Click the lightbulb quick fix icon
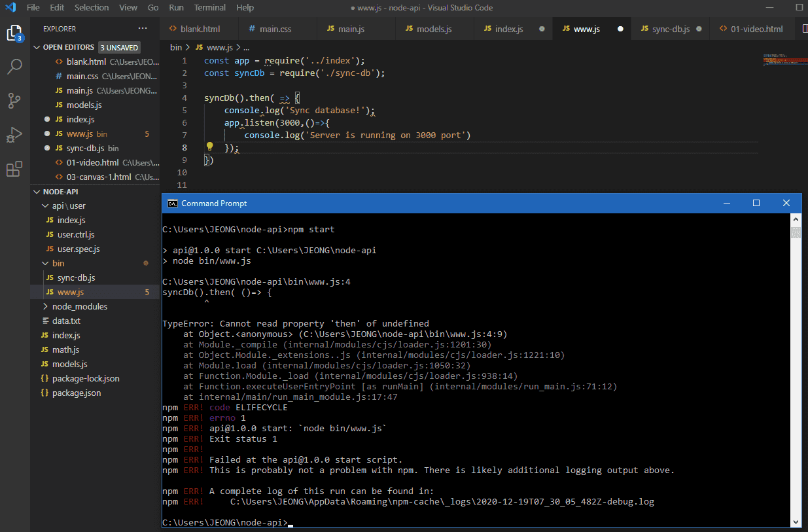The image size is (808, 532). click(x=210, y=147)
